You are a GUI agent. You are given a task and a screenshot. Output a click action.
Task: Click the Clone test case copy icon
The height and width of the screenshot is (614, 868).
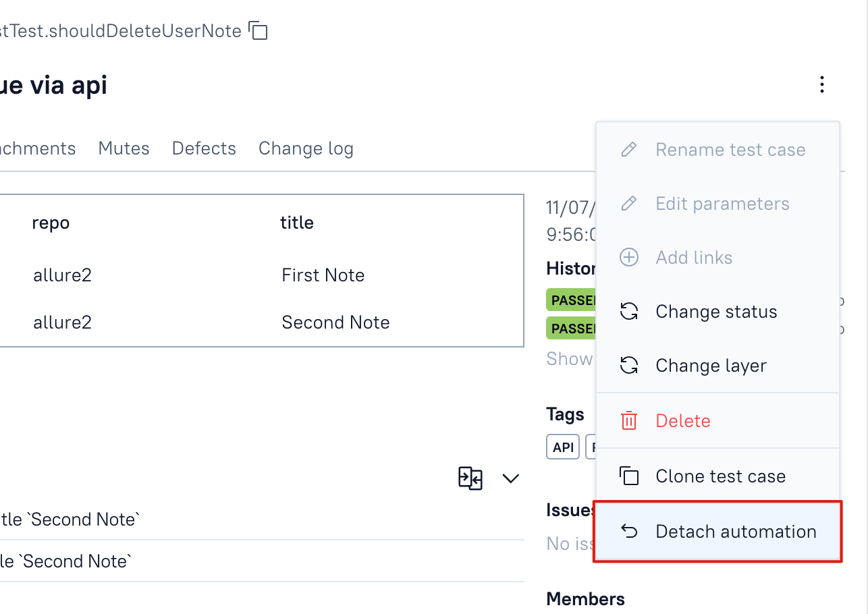(628, 476)
